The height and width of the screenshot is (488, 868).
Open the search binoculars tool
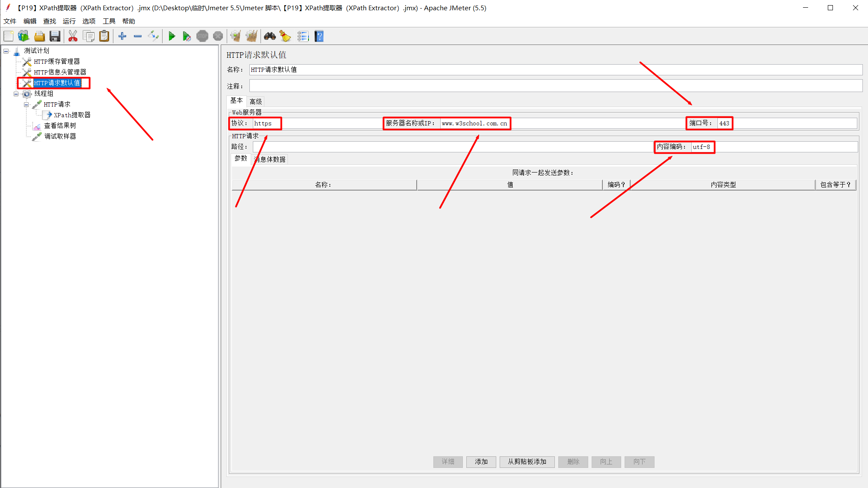270,36
